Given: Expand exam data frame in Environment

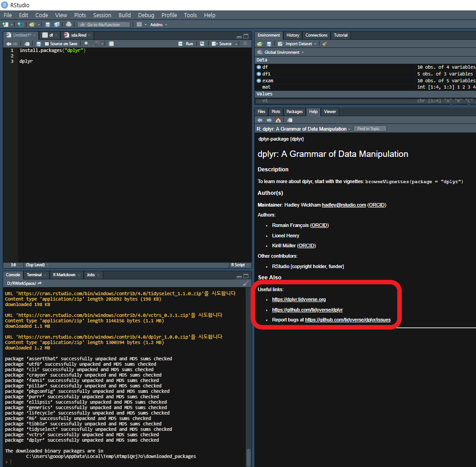Looking at the screenshot, I should click(259, 80).
